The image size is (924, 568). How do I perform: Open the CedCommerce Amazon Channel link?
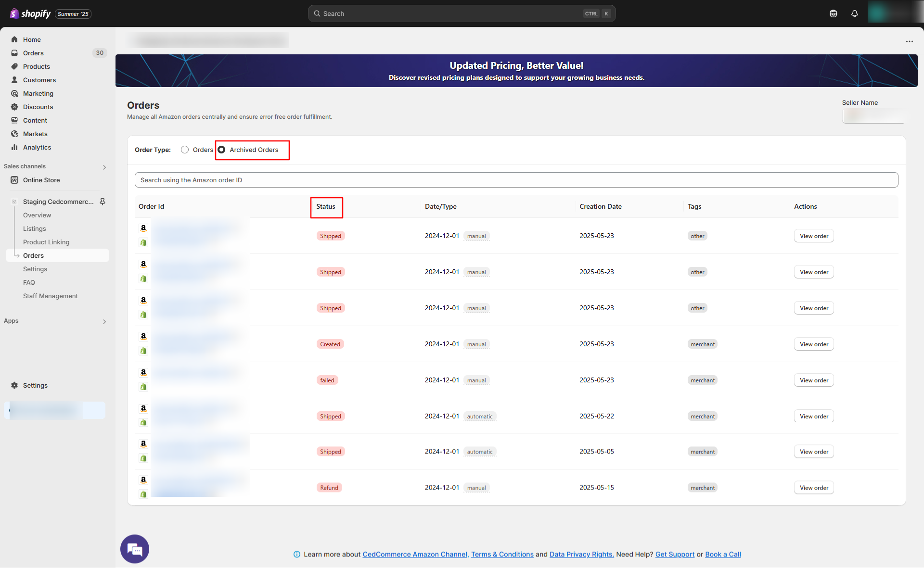pyautogui.click(x=415, y=554)
